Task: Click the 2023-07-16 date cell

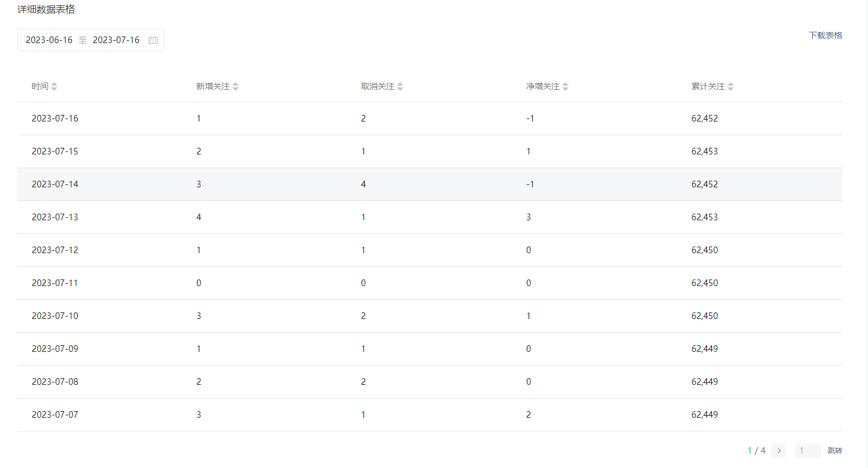Action: (x=55, y=118)
